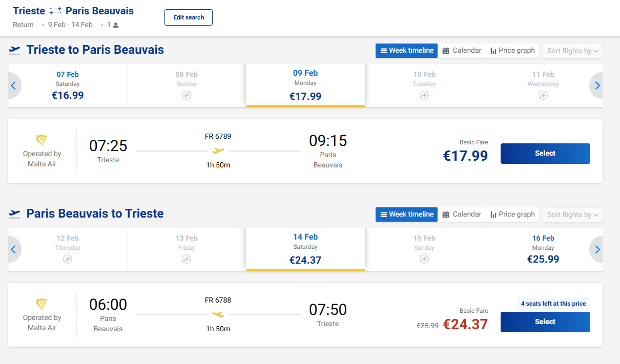Show Price graph for return flights
Viewport: 620px width, 364px height.
click(512, 215)
